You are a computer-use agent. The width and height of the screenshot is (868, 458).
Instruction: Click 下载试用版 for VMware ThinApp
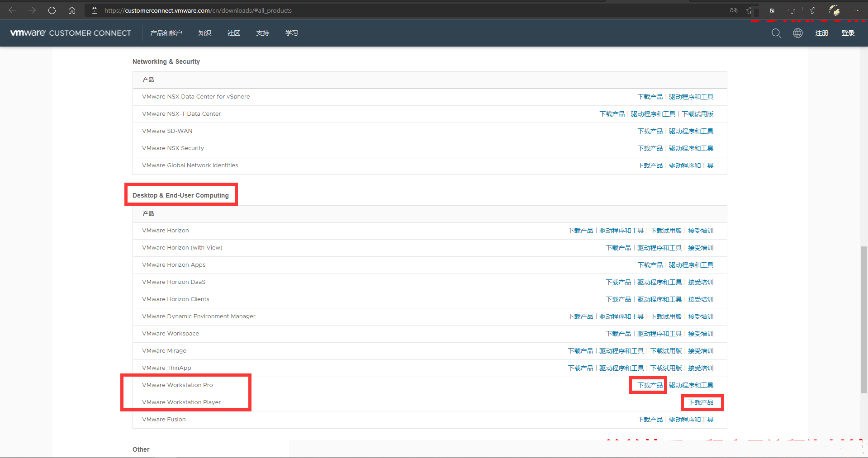tap(666, 368)
